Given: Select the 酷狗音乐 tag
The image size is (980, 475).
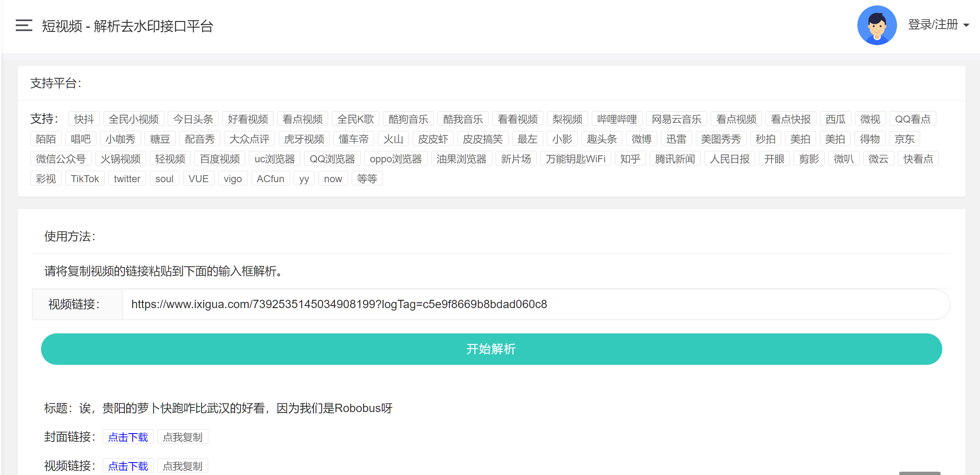Looking at the screenshot, I should [x=408, y=119].
